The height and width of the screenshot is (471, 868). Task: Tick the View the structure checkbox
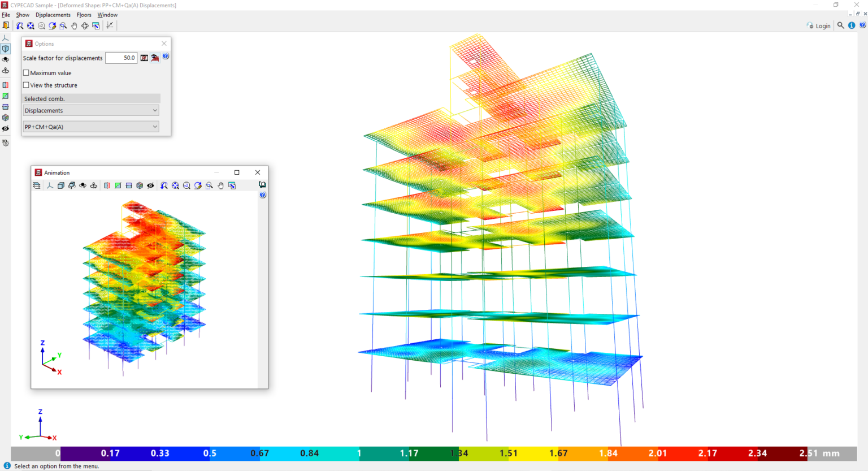[x=26, y=85]
